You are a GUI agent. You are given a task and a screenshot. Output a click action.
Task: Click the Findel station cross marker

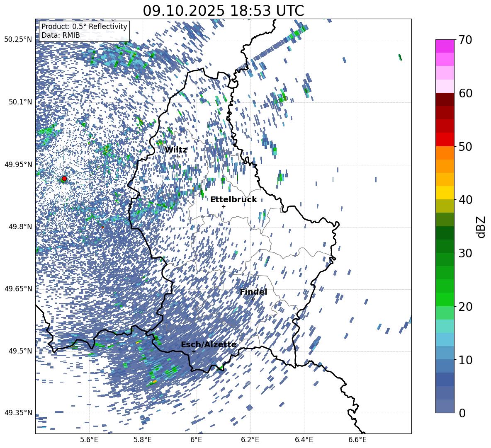coord(253,299)
